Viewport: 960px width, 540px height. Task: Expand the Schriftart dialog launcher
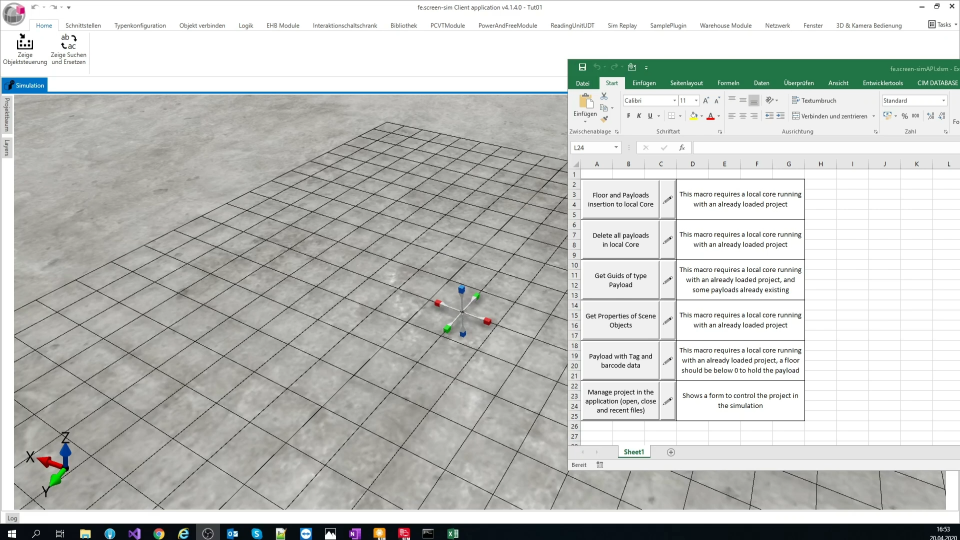click(x=720, y=132)
